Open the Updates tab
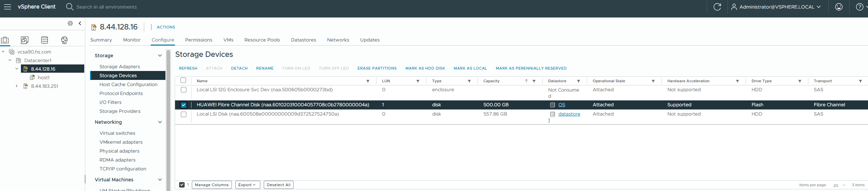This screenshot has height=191, width=868. [x=370, y=40]
